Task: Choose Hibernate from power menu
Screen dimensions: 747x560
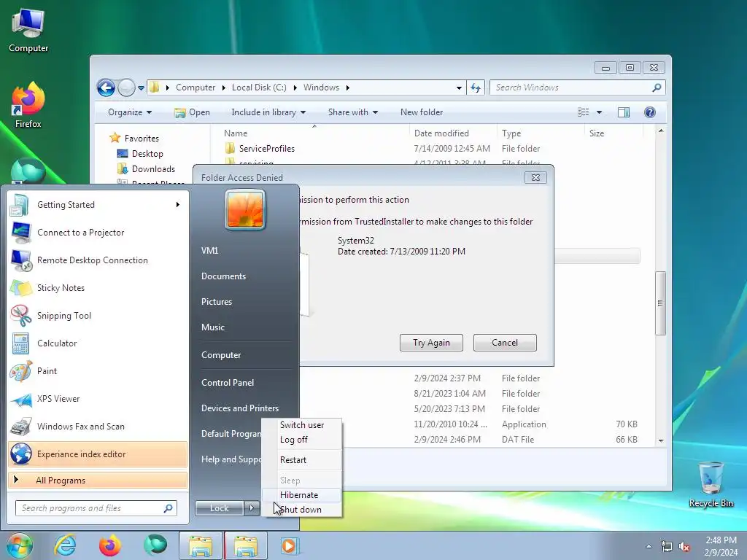Action: [x=302, y=495]
